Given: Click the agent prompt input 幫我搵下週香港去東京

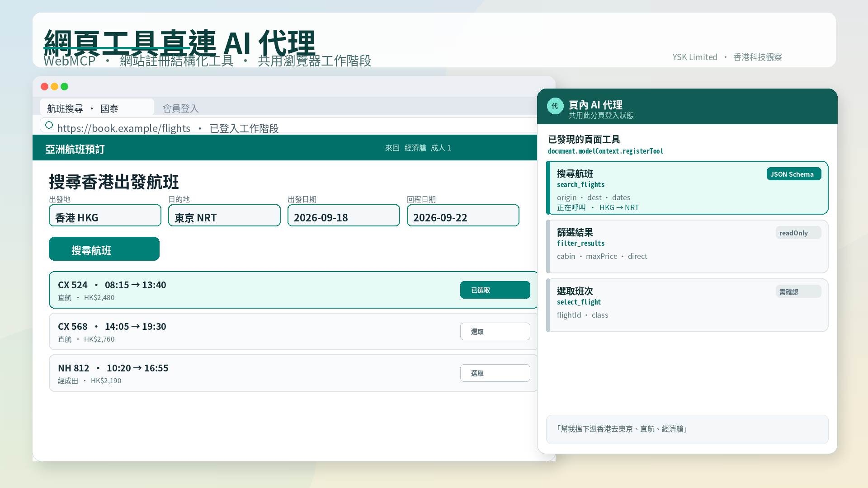Looking at the screenshot, I should tap(687, 429).
